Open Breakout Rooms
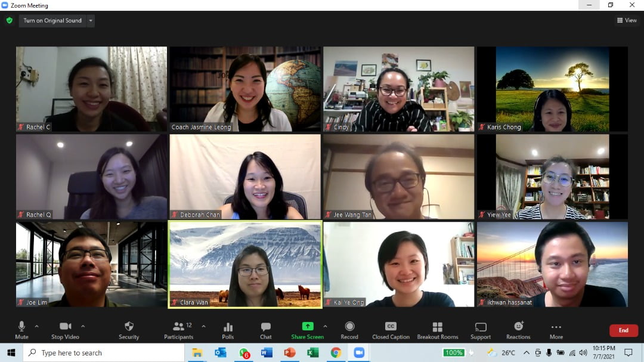Screen dimensions: 644x362 coord(438,331)
